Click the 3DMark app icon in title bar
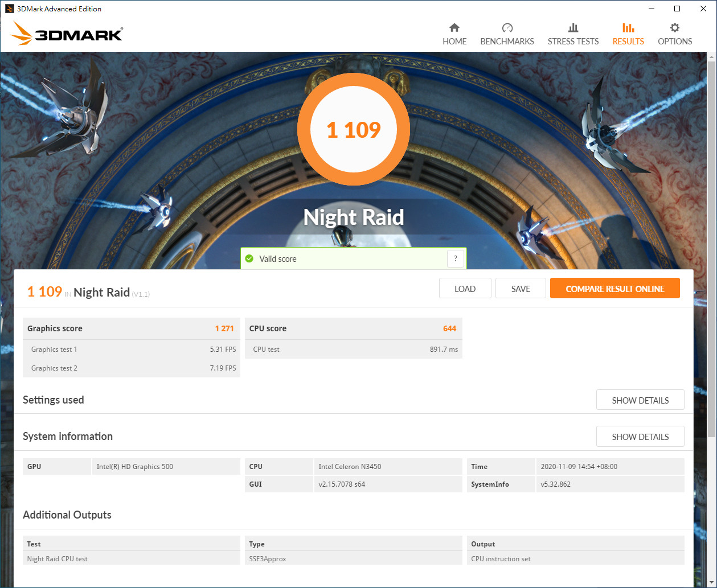 (x=9, y=9)
